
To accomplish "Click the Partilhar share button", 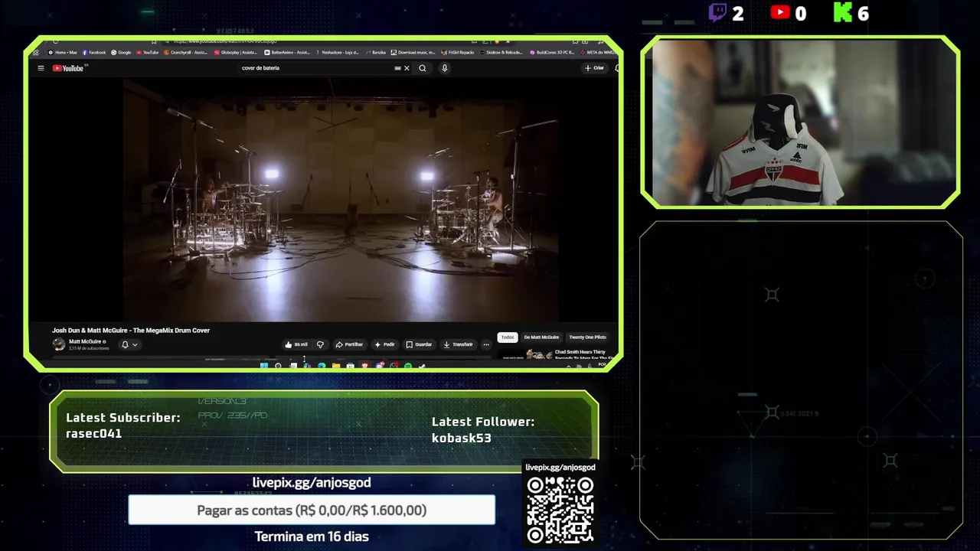I will [x=349, y=344].
